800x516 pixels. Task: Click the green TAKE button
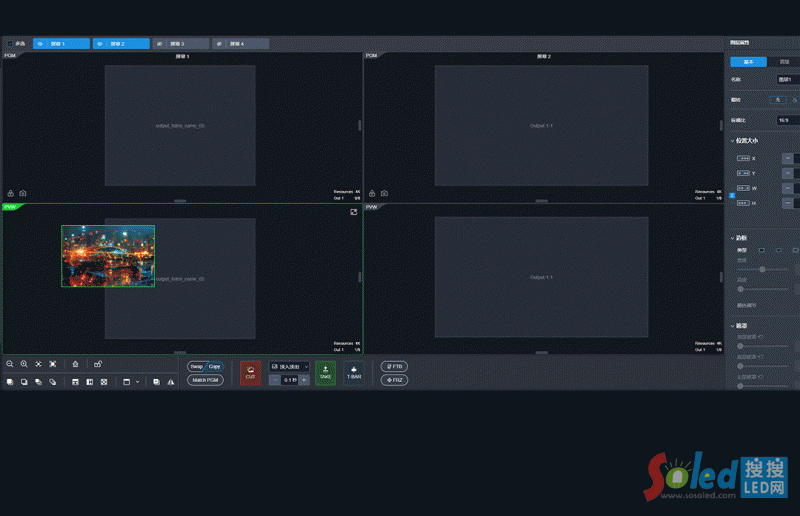[x=325, y=373]
